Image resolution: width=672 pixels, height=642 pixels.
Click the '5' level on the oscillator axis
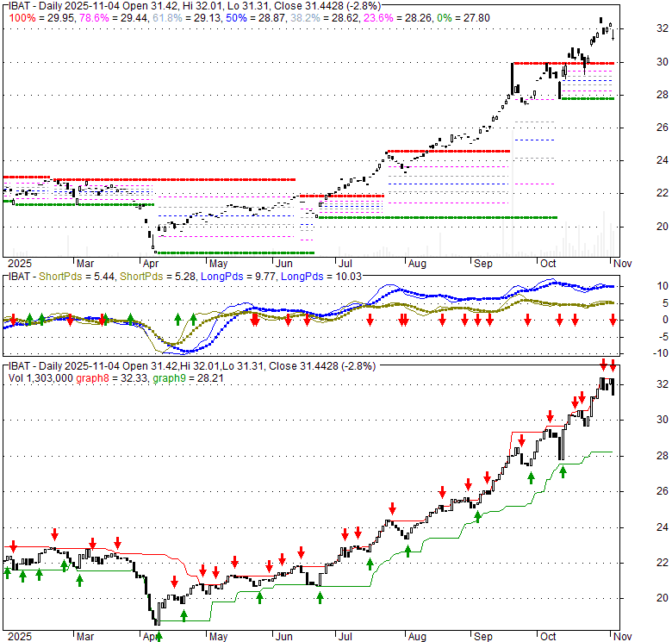(665, 303)
